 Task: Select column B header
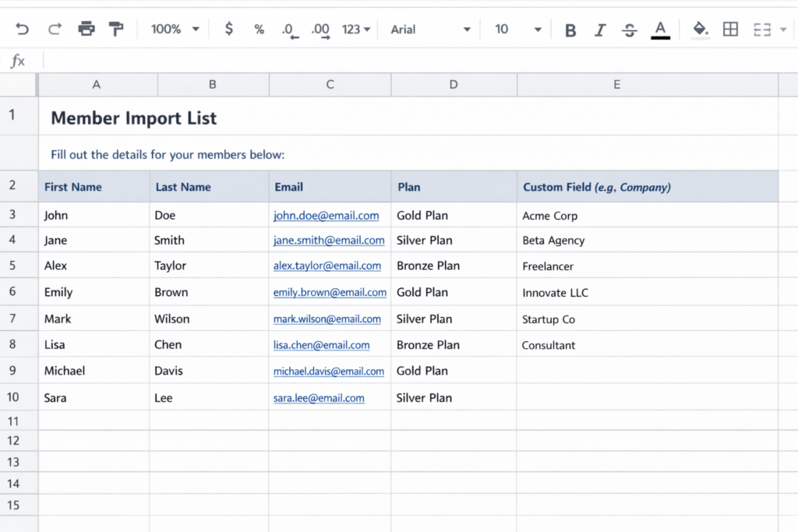coord(213,84)
